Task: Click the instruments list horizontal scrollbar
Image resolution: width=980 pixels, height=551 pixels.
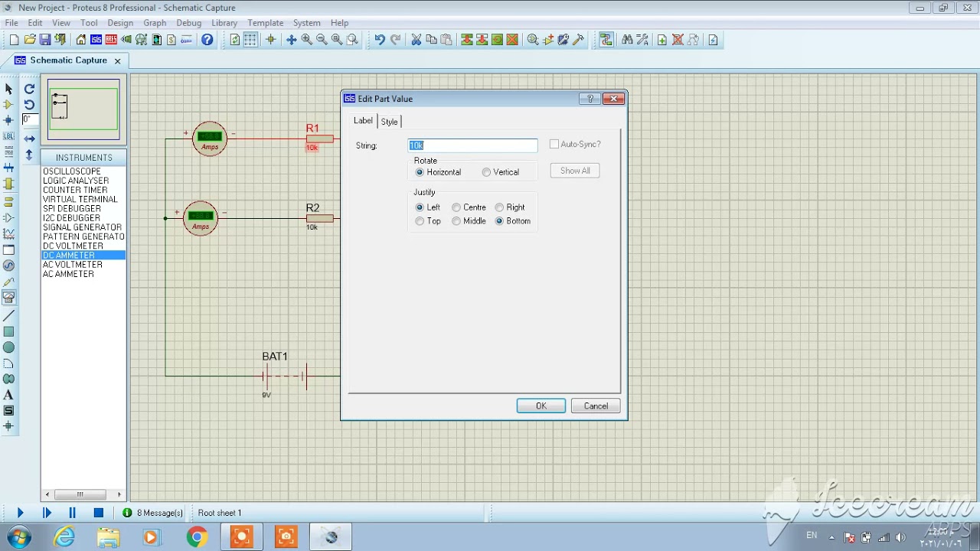Action: point(83,494)
